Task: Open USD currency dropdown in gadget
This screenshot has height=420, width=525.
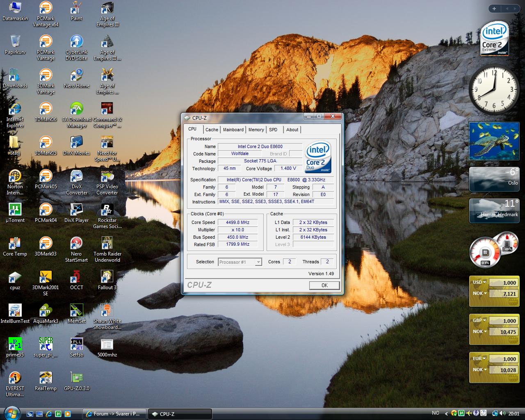Action: [479, 282]
